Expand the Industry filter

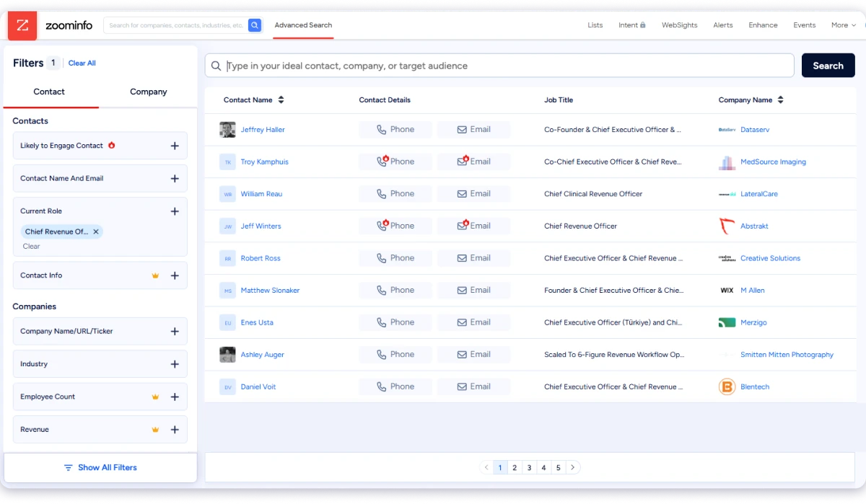click(175, 364)
